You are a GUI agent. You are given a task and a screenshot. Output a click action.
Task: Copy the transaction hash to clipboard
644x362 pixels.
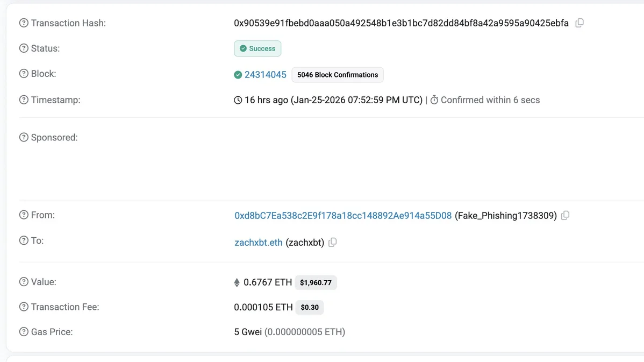click(579, 23)
